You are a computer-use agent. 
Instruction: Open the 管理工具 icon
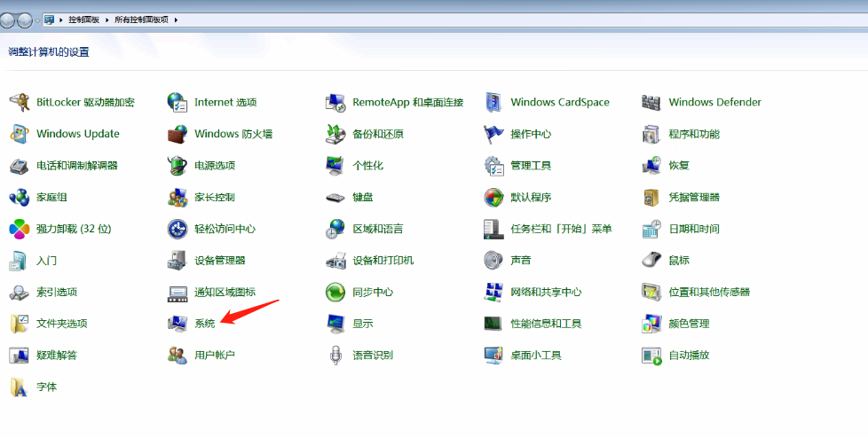point(493,165)
